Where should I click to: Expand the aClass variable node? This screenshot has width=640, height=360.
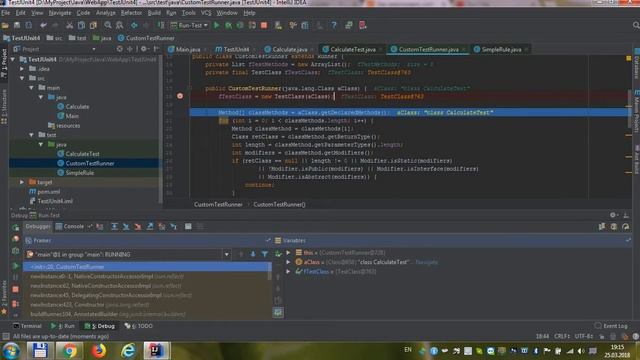coord(289,262)
